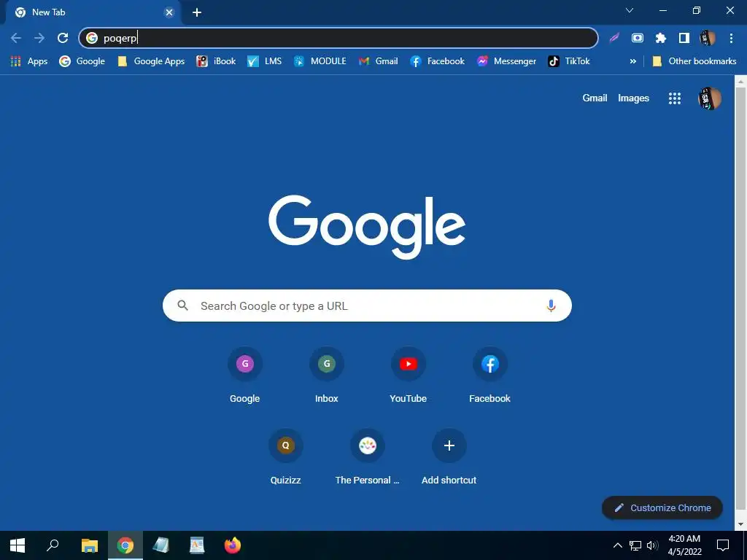Click the dictionary-style taskbar app icon
Image resolution: width=747 pixels, height=560 pixels.
(x=197, y=545)
